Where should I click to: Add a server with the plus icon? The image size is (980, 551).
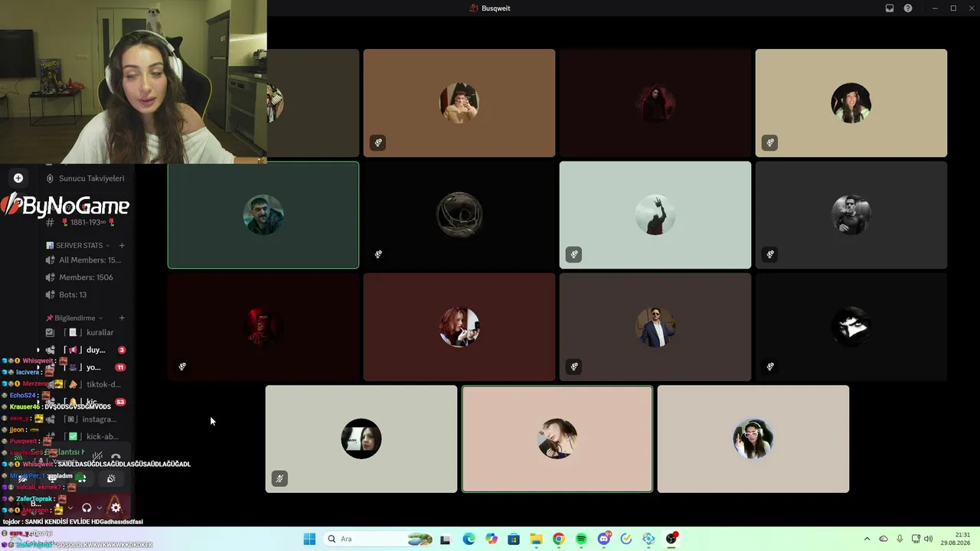point(18,178)
